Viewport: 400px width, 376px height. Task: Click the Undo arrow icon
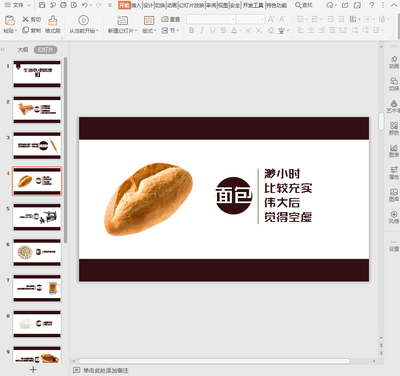[85, 5]
